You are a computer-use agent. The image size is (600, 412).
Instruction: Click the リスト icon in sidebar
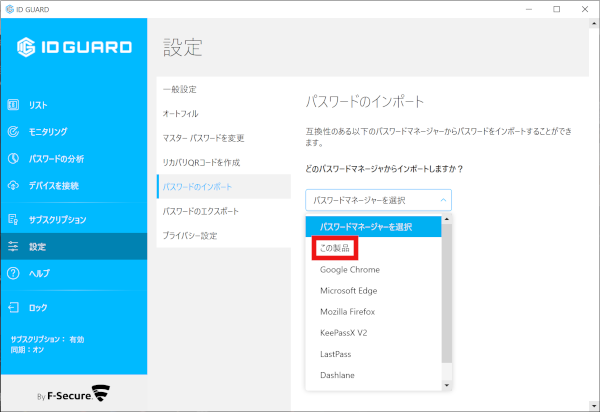(x=13, y=104)
